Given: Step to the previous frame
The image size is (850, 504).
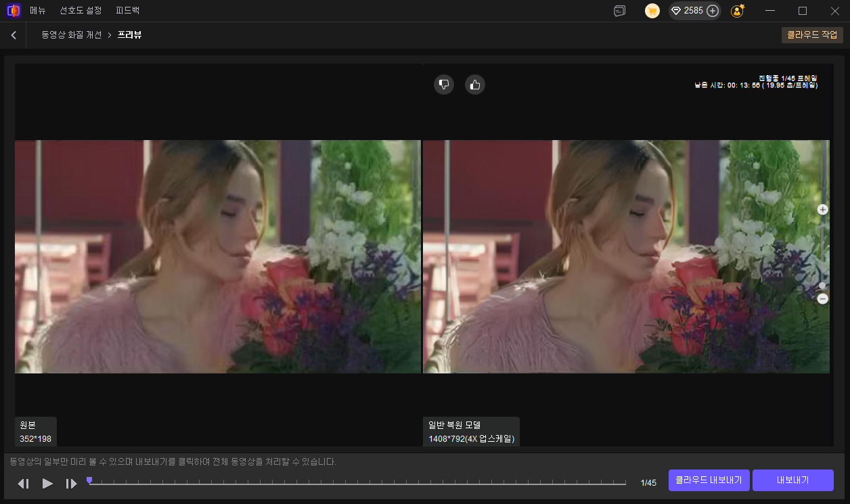Looking at the screenshot, I should pos(24,483).
